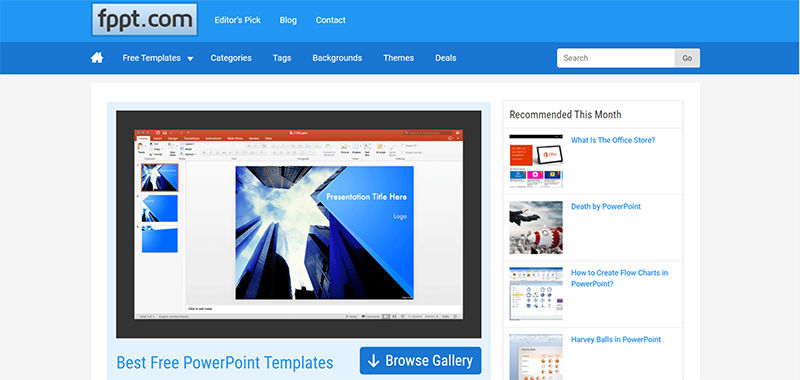Click the Go search button
Image resolution: width=800 pixels, height=380 pixels.
click(687, 58)
